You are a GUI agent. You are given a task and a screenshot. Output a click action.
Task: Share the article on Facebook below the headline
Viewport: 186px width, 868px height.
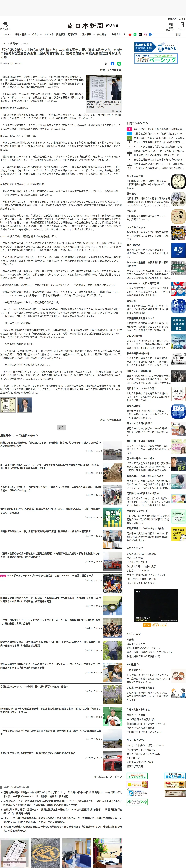[x=113, y=64]
